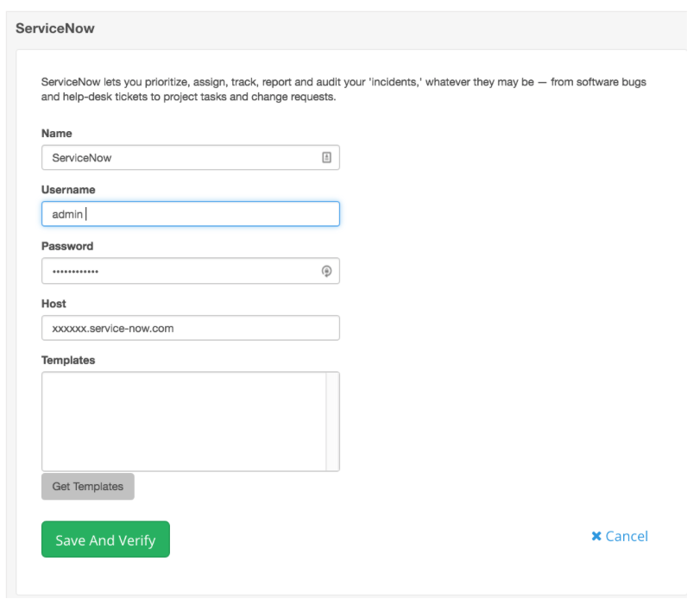Screen dimensions: 700x605
Task: Click the ServiceNow description paragraph
Action: [x=344, y=89]
